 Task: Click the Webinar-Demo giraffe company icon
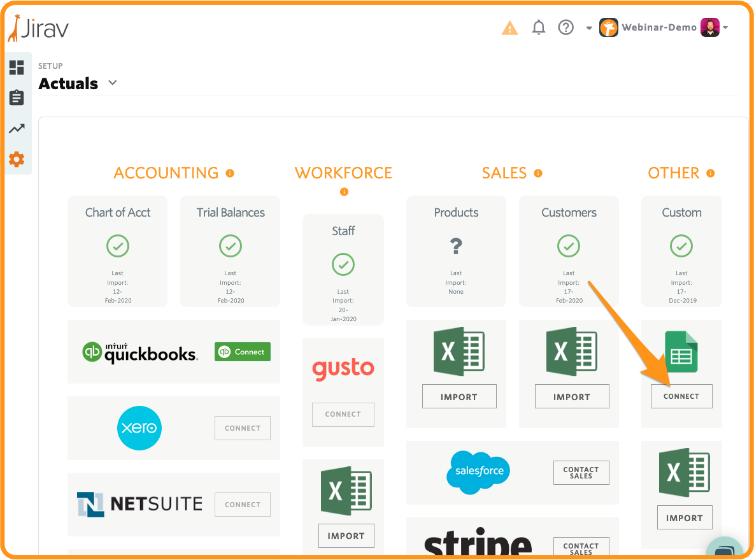609,27
